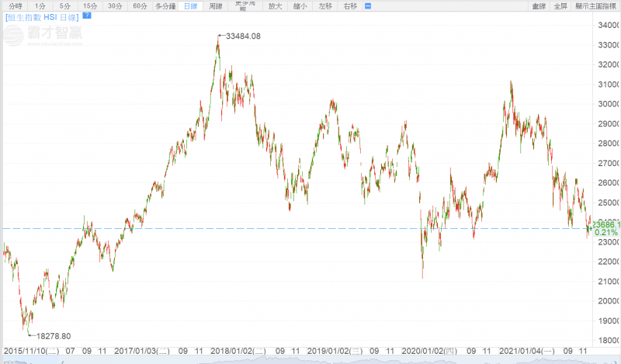The width and height of the screenshot is (621, 364).
Task: Select the 日線 daily chart
Action: click(190, 6)
